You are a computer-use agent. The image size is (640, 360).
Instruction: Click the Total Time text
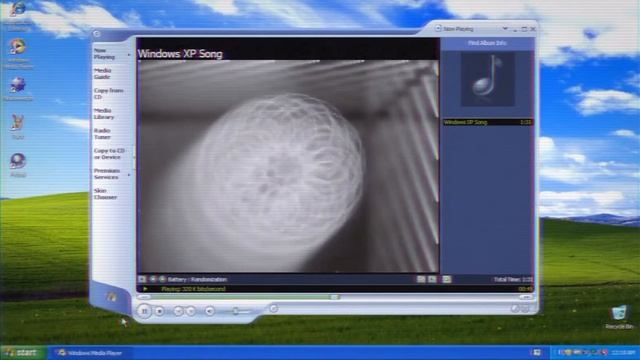513,280
